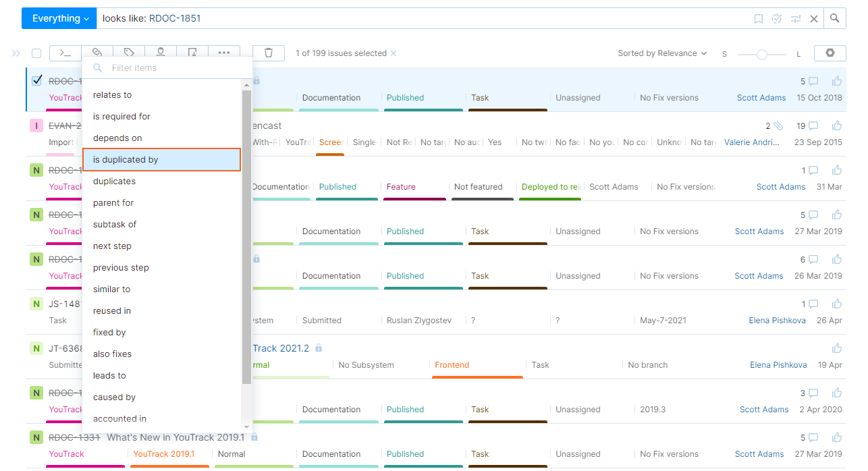
Task: Open the Everything context dropdown
Action: 60,18
